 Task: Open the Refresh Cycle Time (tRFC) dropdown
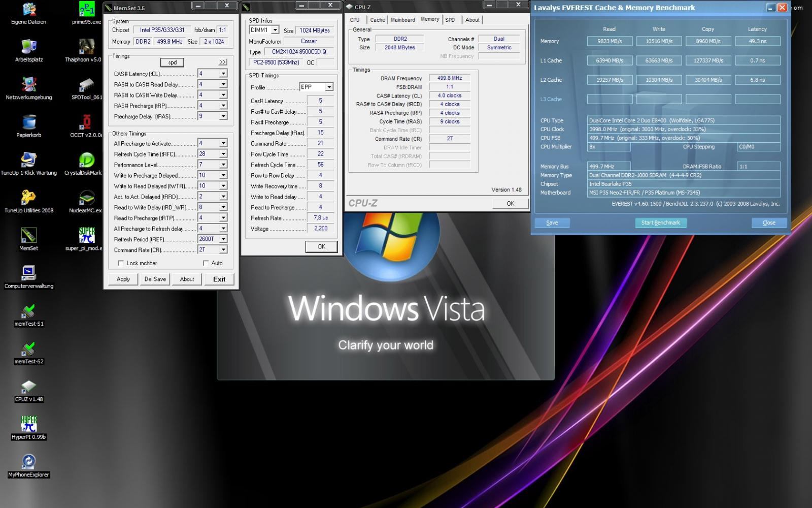223,154
